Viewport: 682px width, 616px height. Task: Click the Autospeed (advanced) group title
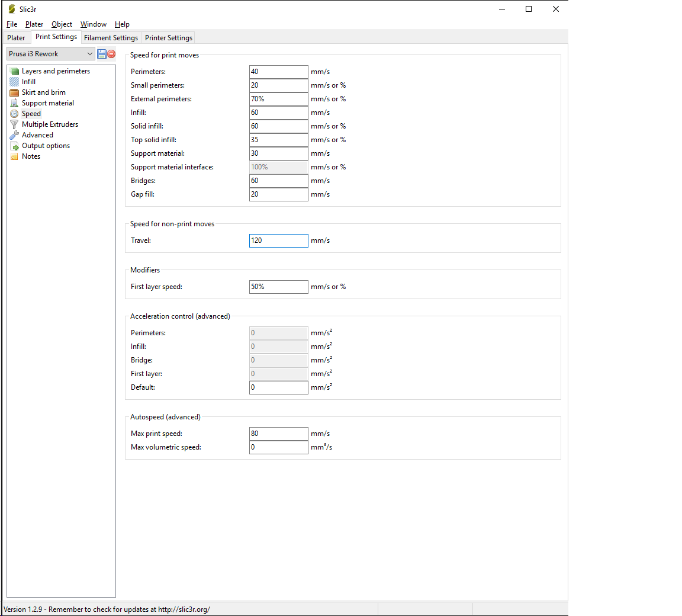tap(165, 417)
